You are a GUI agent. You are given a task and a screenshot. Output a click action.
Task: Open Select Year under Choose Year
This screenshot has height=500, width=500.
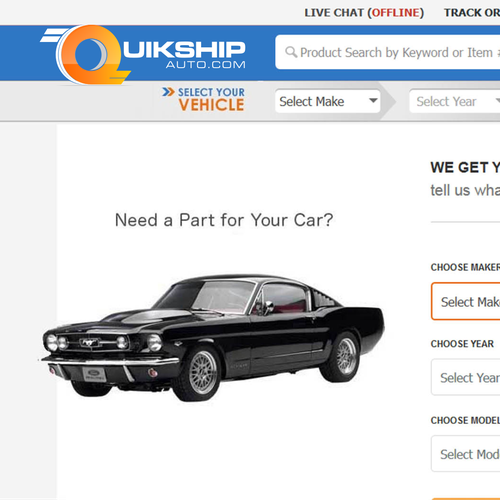pyautogui.click(x=466, y=377)
